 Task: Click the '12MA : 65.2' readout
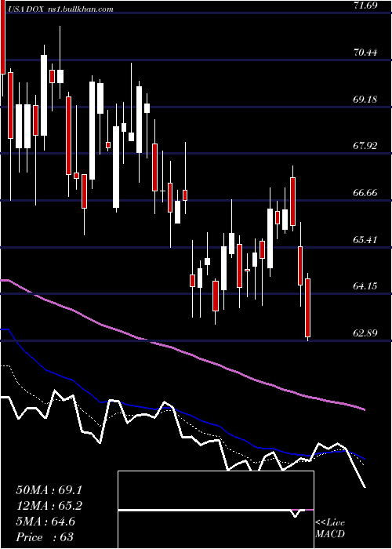49,506
